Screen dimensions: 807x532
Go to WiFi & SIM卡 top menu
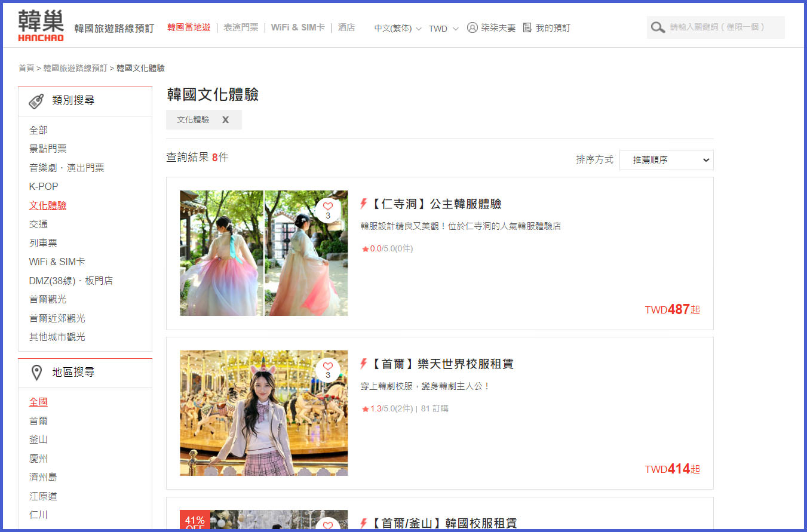[297, 27]
